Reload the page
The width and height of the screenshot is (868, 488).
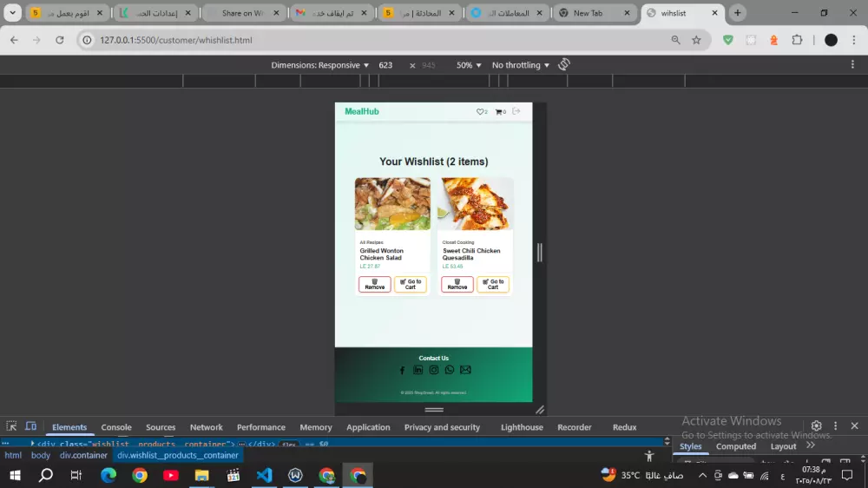click(x=60, y=40)
